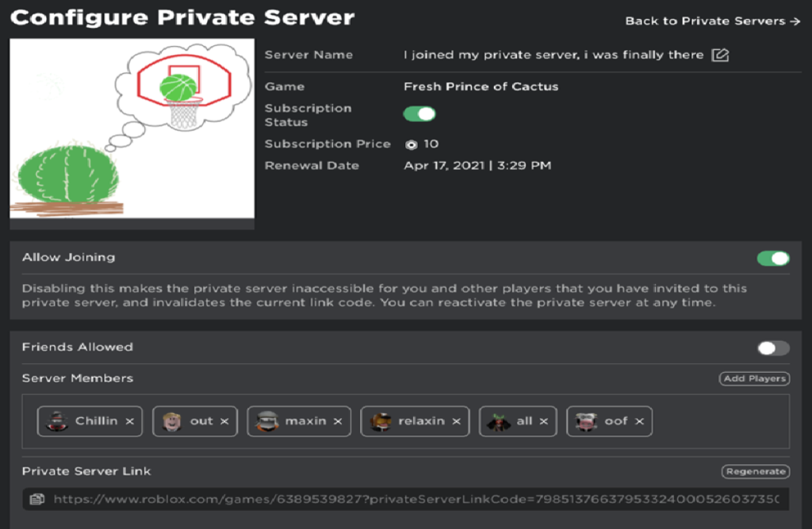The width and height of the screenshot is (812, 529).
Task: Click the Server Members label
Action: (78, 378)
